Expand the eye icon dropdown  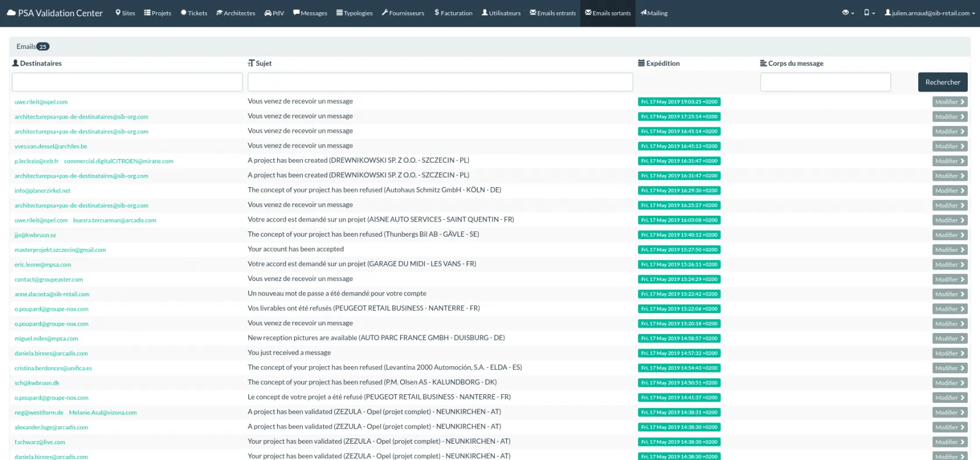click(848, 13)
